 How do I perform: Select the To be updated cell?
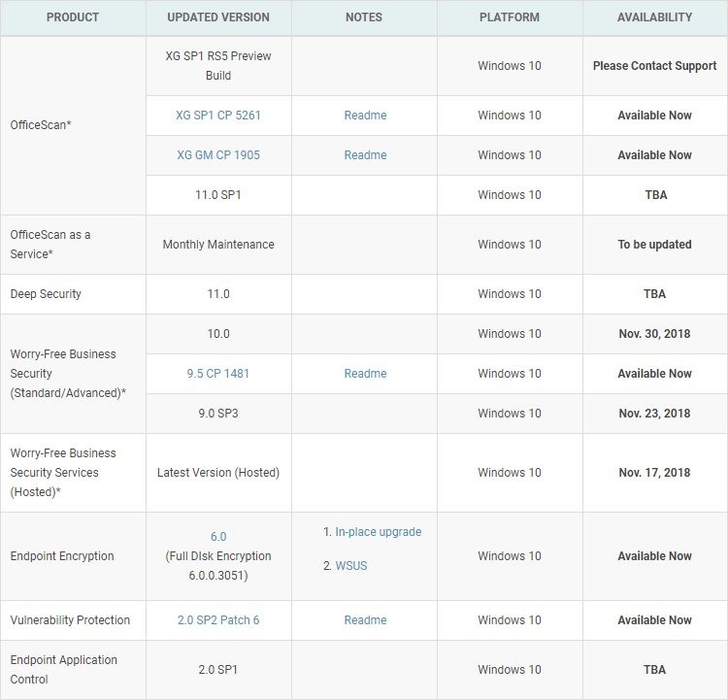(655, 245)
